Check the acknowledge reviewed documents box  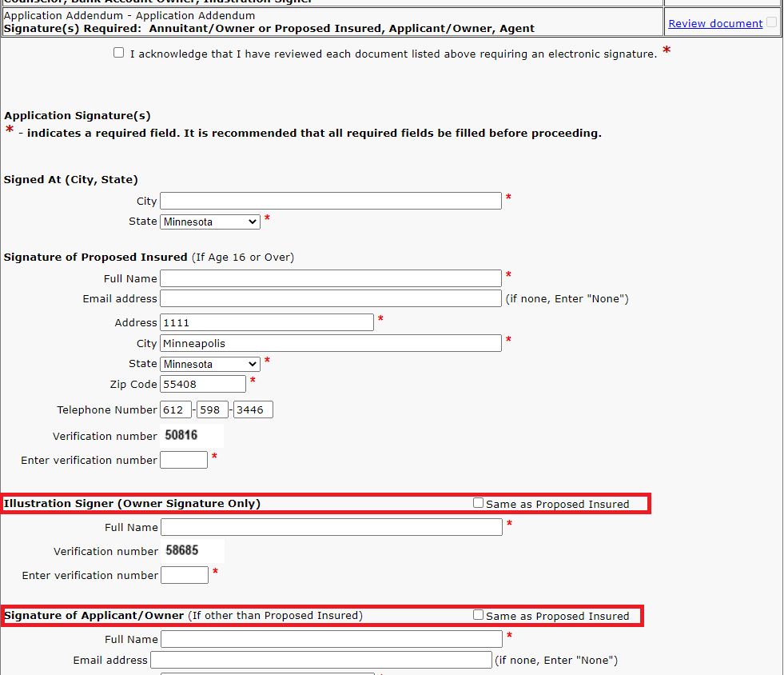(118, 53)
